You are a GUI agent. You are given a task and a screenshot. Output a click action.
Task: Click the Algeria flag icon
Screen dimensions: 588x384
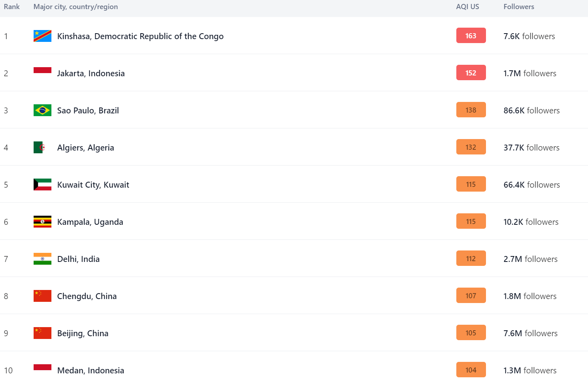(x=42, y=147)
